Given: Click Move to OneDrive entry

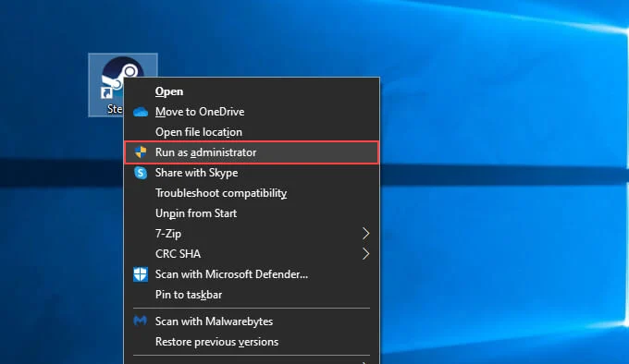Looking at the screenshot, I should click(x=252, y=112).
